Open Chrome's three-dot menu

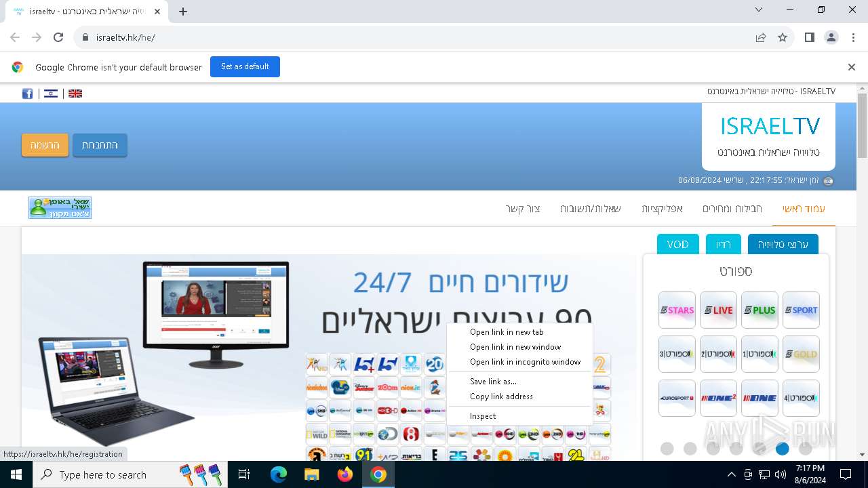(x=853, y=37)
